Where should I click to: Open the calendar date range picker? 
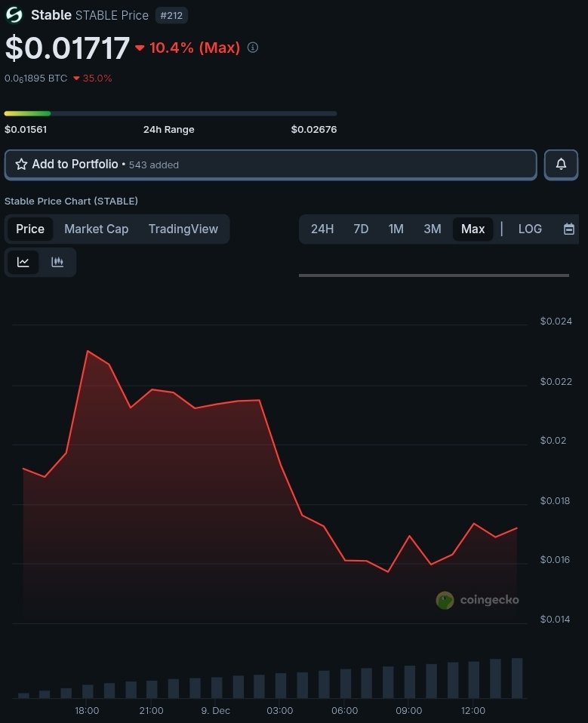click(x=569, y=229)
